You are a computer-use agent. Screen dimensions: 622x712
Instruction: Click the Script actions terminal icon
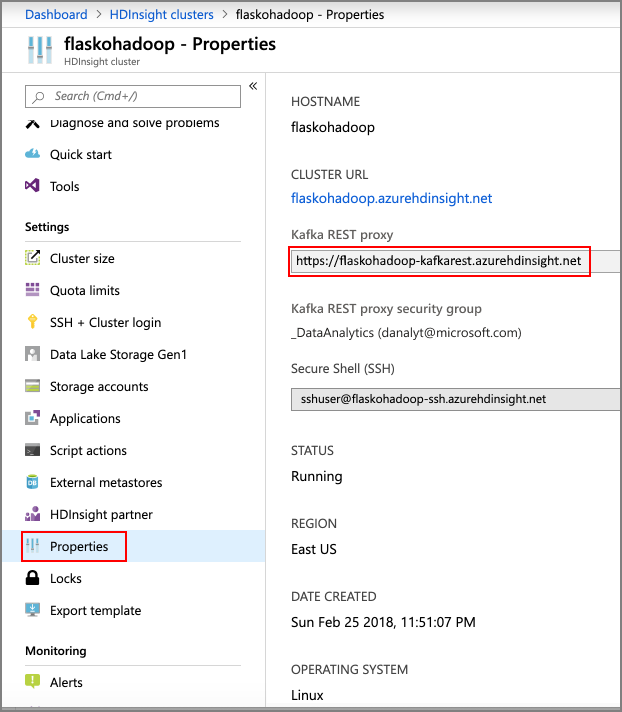click(32, 451)
